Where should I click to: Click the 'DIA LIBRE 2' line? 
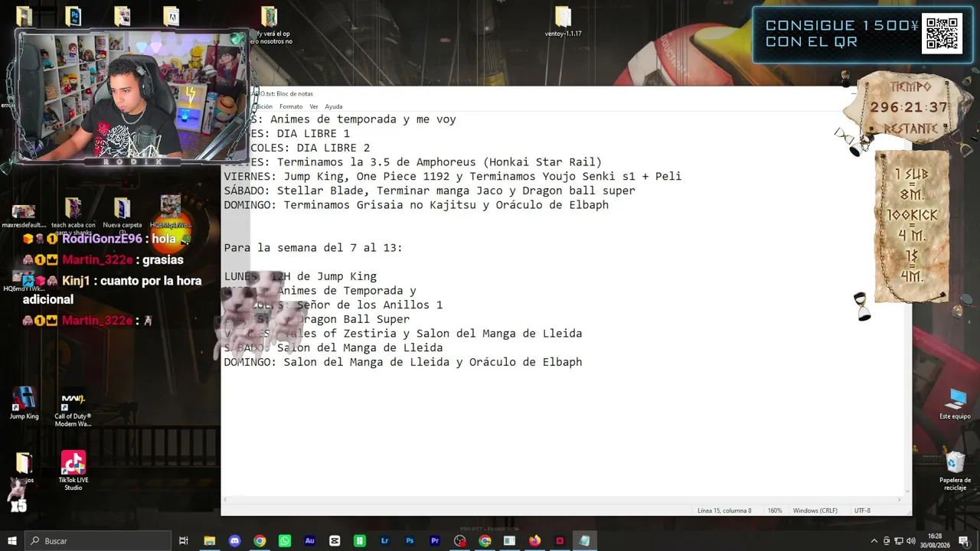(x=333, y=148)
